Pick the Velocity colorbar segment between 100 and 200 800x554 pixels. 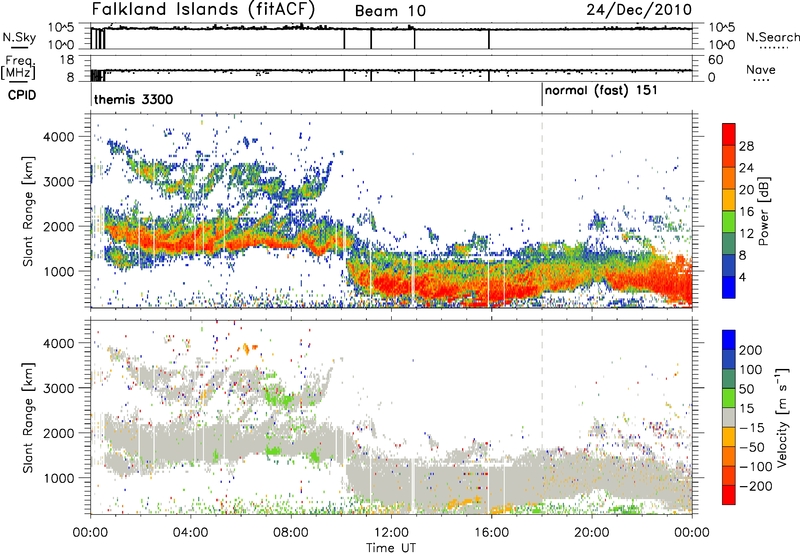(x=729, y=359)
